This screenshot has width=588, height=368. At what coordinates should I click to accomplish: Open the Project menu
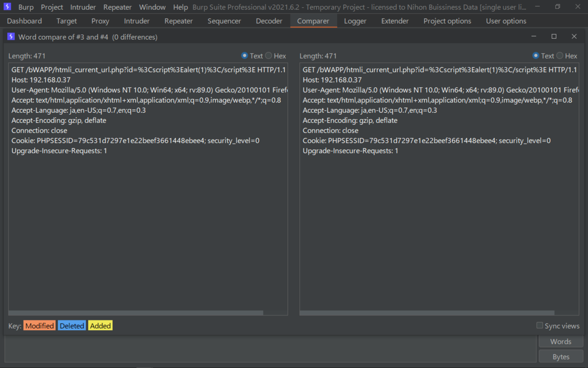(52, 7)
